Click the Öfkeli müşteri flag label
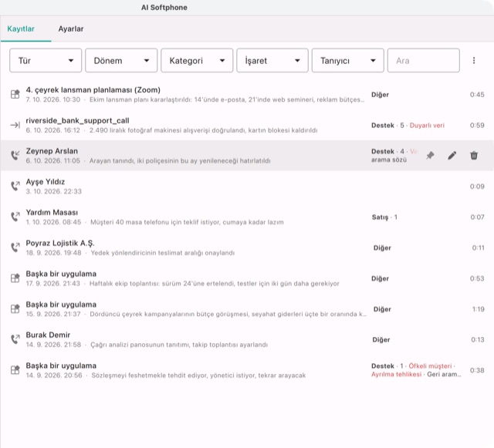494x448 pixels. coord(430,365)
